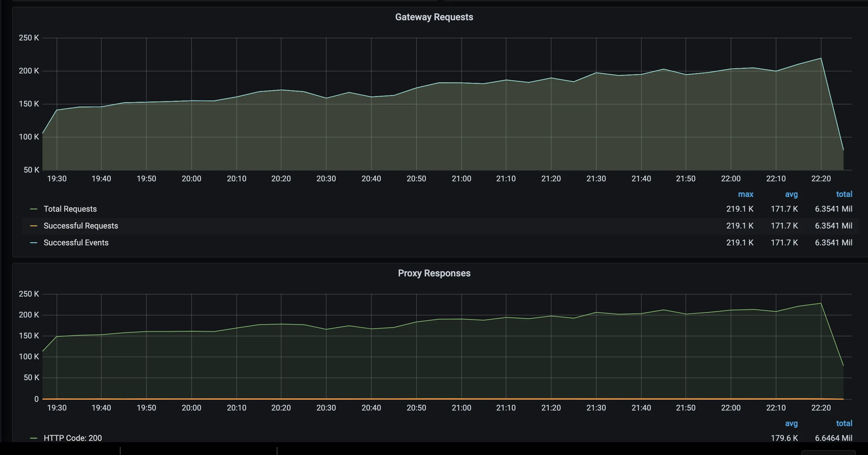Screen dimensions: 868x455
Task: Click orange color line icon of Successful Requests
Action: 33,225
